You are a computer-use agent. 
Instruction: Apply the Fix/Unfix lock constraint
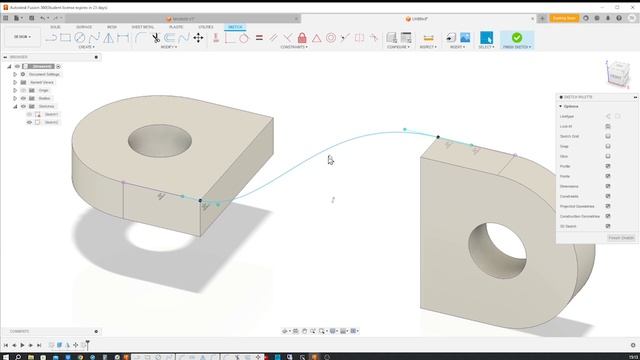coord(302,38)
